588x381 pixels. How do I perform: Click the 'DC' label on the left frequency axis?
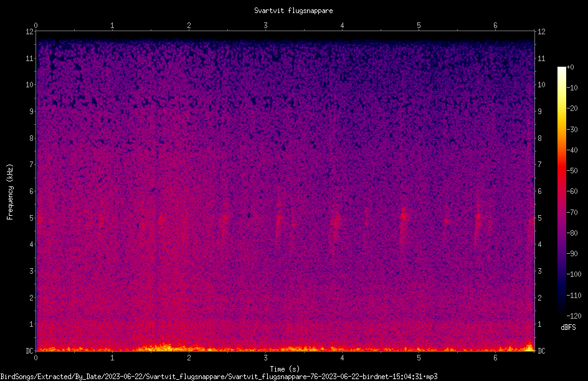[x=30, y=350]
